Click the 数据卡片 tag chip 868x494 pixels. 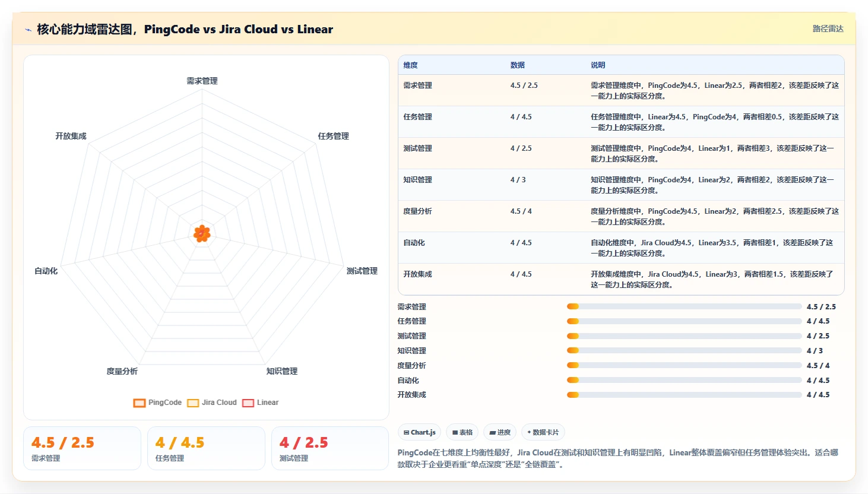click(543, 432)
